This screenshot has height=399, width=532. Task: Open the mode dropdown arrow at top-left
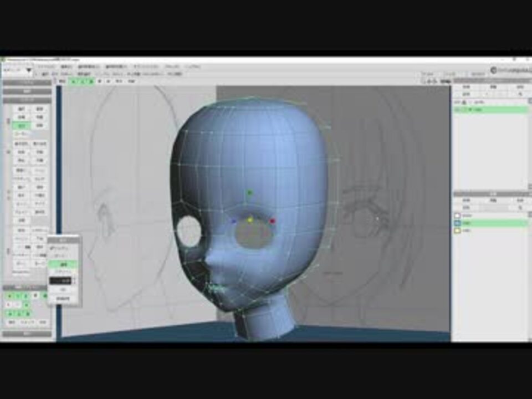pyautogui.click(x=28, y=70)
